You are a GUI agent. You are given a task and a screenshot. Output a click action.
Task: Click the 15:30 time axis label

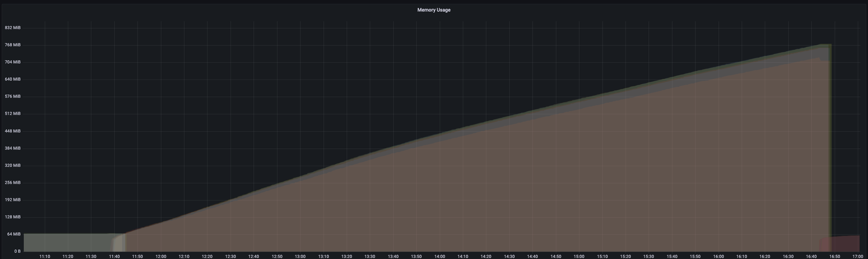(x=649, y=257)
